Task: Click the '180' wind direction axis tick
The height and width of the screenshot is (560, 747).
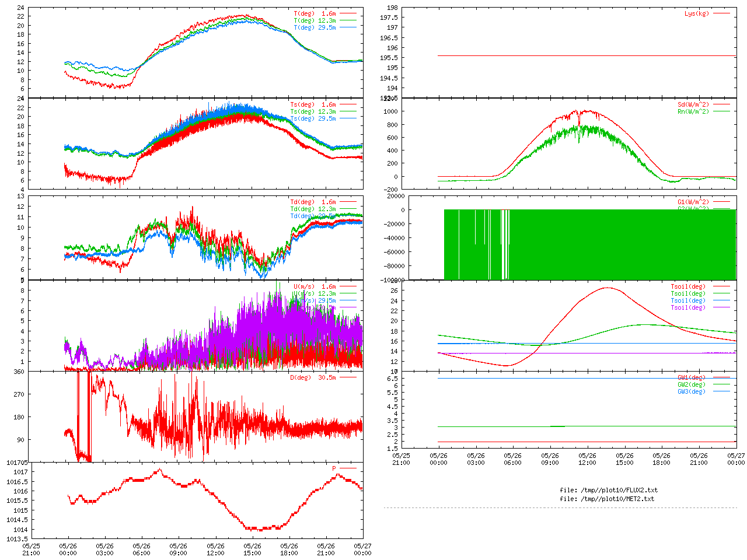Action: pos(19,417)
